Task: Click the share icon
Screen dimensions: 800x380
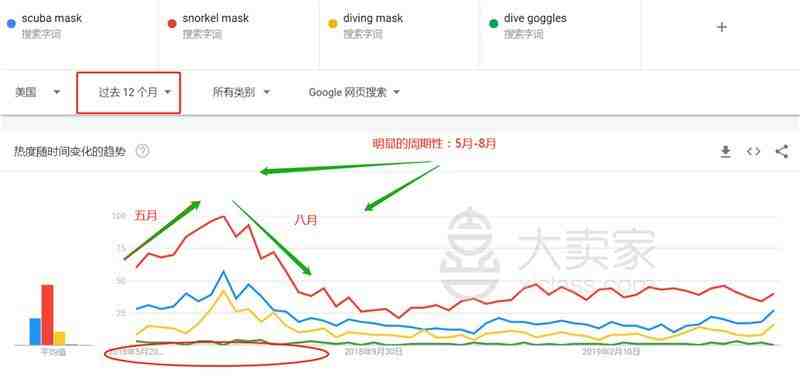Action: [x=782, y=151]
